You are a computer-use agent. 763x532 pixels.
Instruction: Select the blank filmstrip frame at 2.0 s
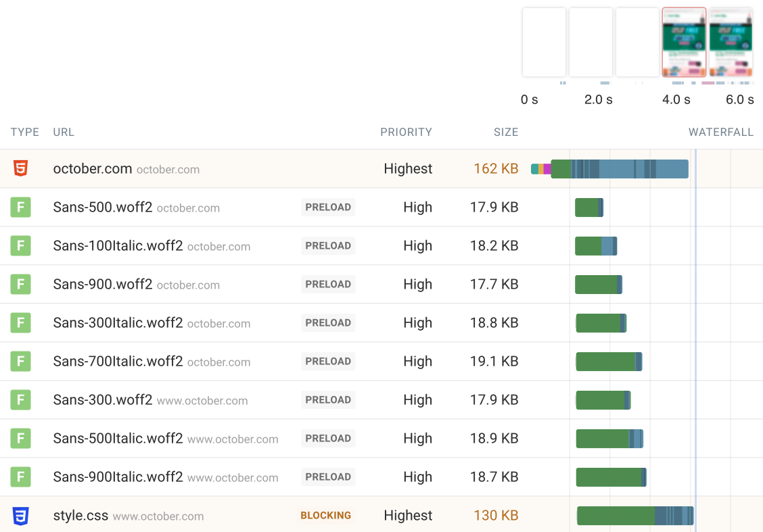click(x=591, y=43)
